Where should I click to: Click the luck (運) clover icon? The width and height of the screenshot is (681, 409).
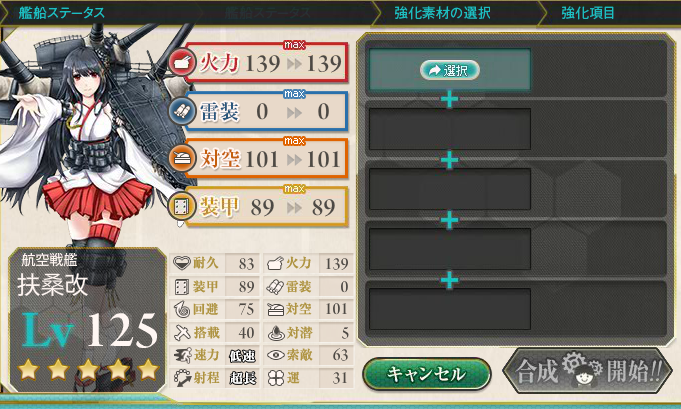275,378
